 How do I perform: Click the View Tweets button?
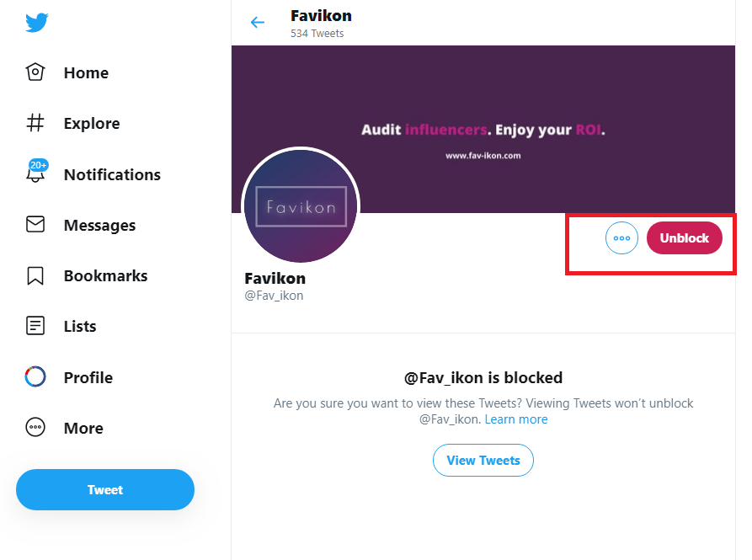click(x=483, y=460)
